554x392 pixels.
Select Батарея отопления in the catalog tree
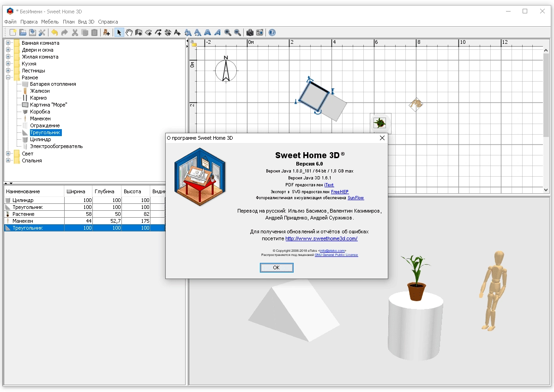(x=53, y=84)
